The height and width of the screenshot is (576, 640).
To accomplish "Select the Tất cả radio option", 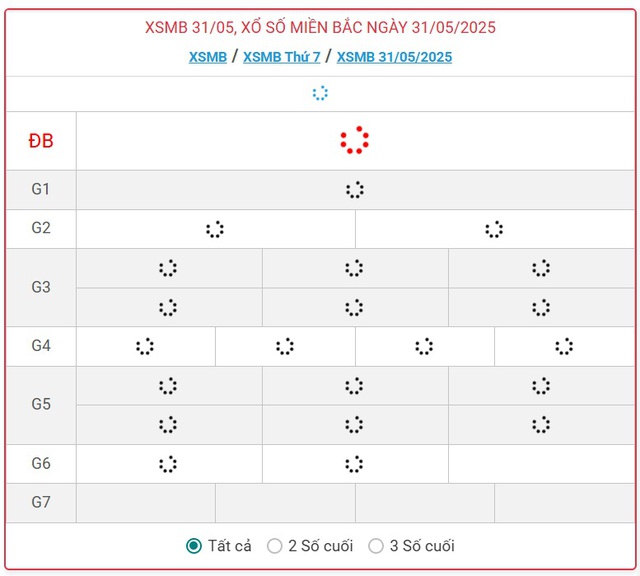I will point(194,546).
